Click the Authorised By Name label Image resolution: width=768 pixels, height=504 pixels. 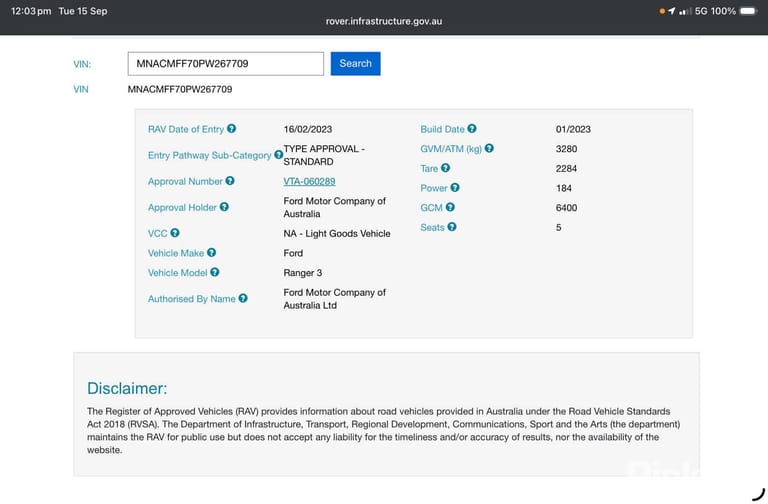(192, 299)
